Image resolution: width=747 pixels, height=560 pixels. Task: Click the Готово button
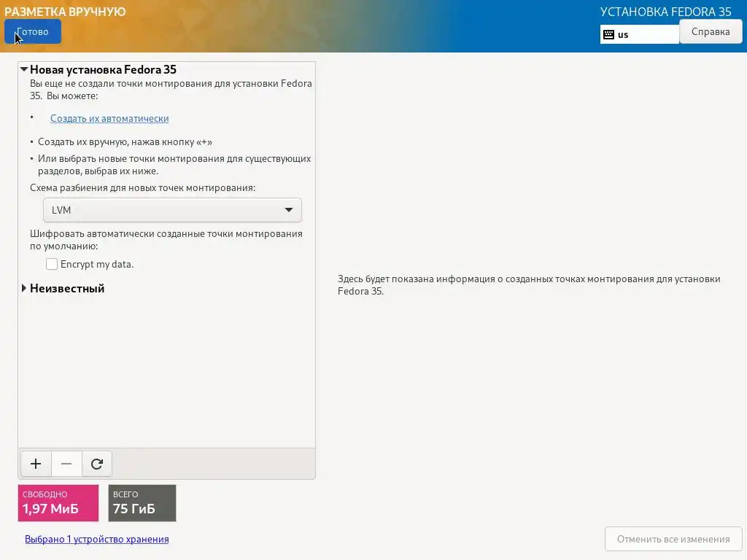32,32
